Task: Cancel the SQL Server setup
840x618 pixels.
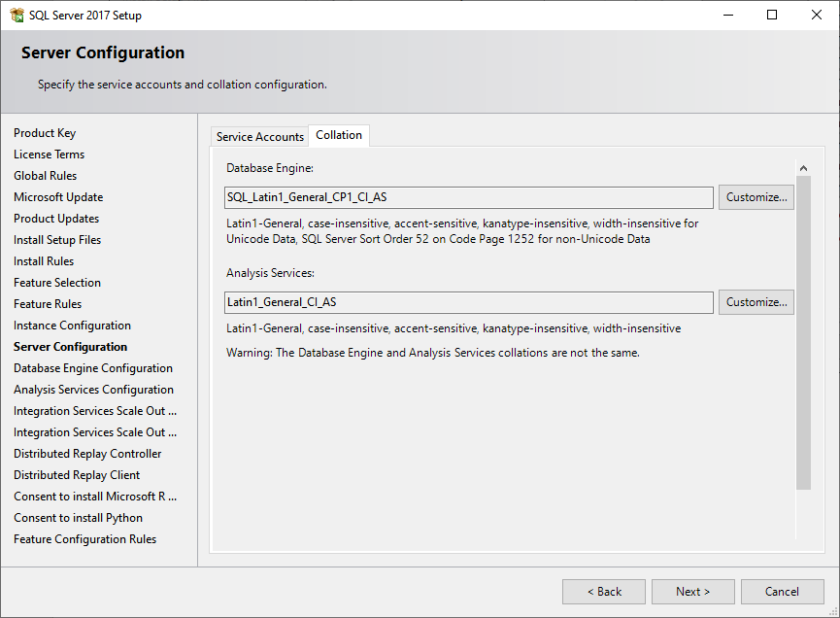Action: 782,592
